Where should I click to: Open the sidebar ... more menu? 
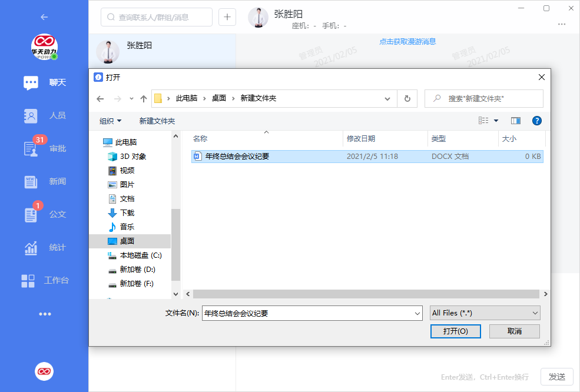[44, 314]
